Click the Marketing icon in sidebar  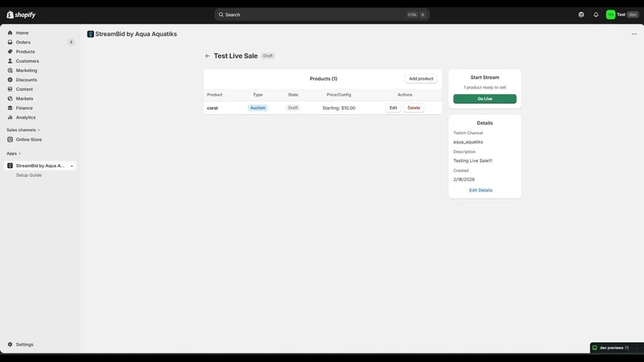(x=10, y=71)
